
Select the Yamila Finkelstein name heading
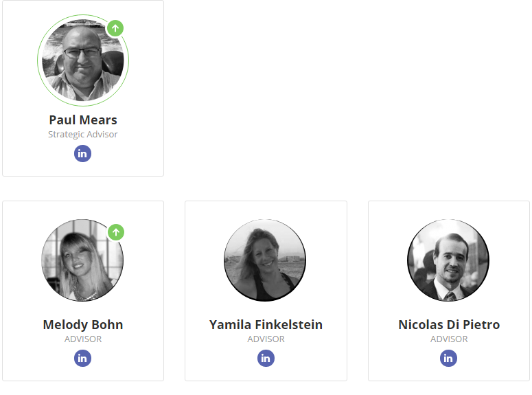click(266, 324)
